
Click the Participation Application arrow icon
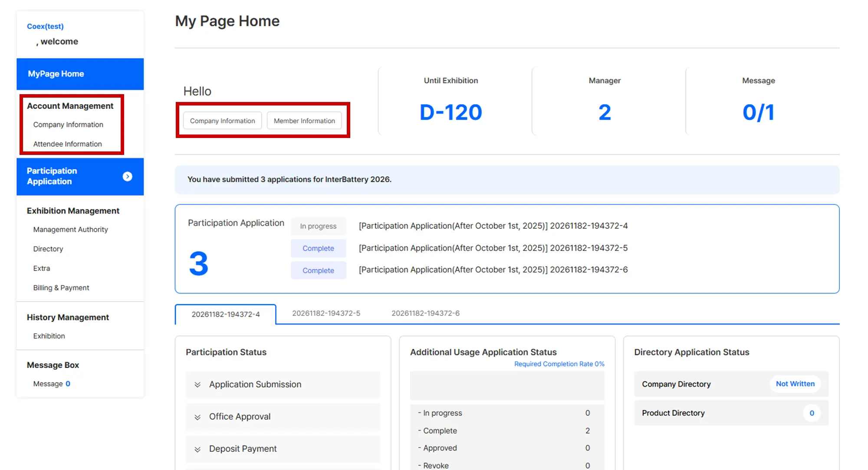(127, 176)
